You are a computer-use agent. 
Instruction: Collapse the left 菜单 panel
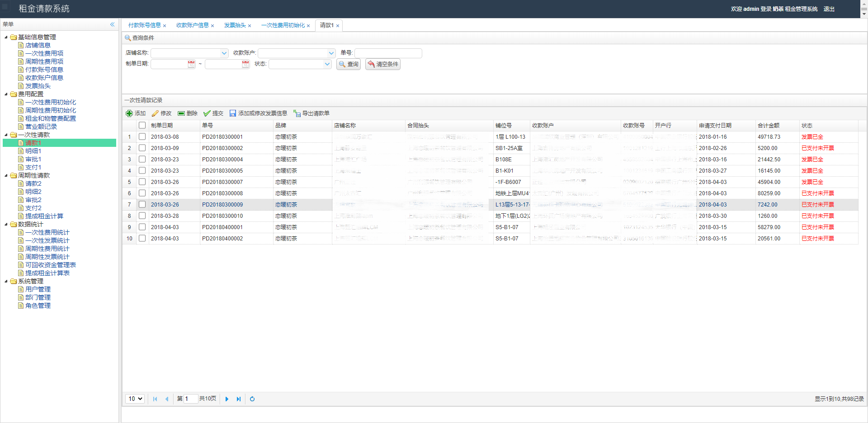click(x=112, y=24)
